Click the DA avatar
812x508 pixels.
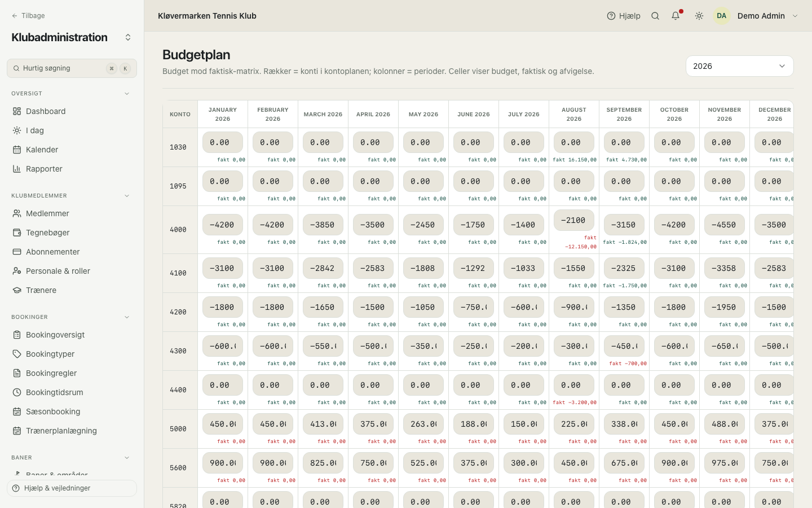coord(722,16)
